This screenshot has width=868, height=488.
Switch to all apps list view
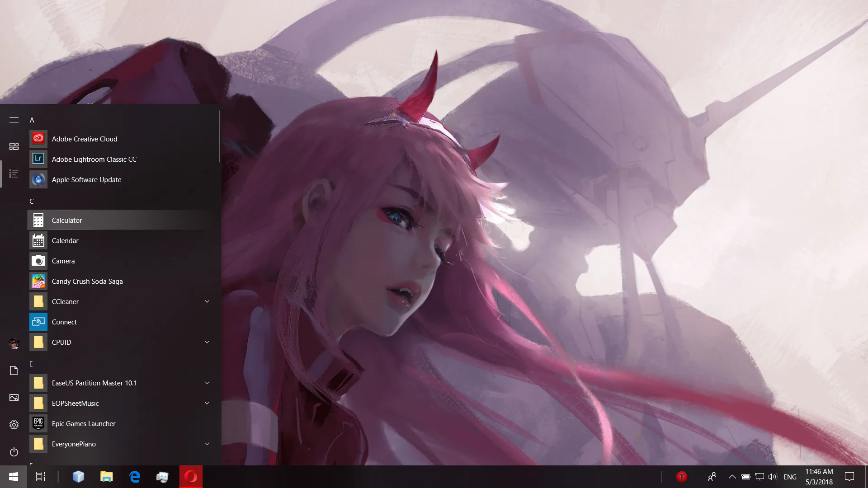[14, 174]
